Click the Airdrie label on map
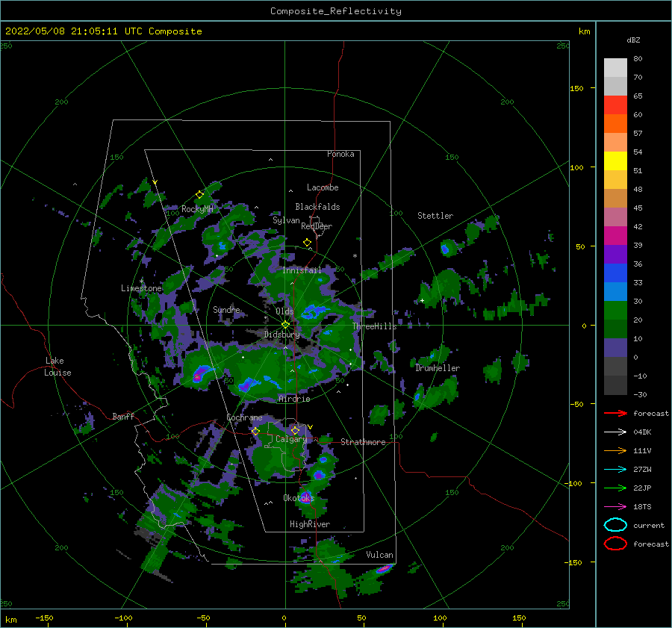Image resolution: width=672 pixels, height=628 pixels. [294, 399]
